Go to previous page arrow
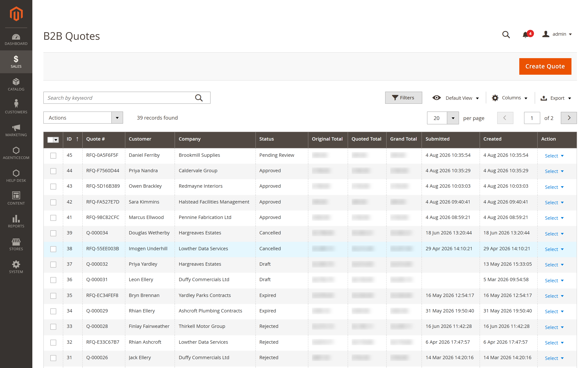Image resolution: width=588 pixels, height=368 pixels. pyautogui.click(x=505, y=118)
